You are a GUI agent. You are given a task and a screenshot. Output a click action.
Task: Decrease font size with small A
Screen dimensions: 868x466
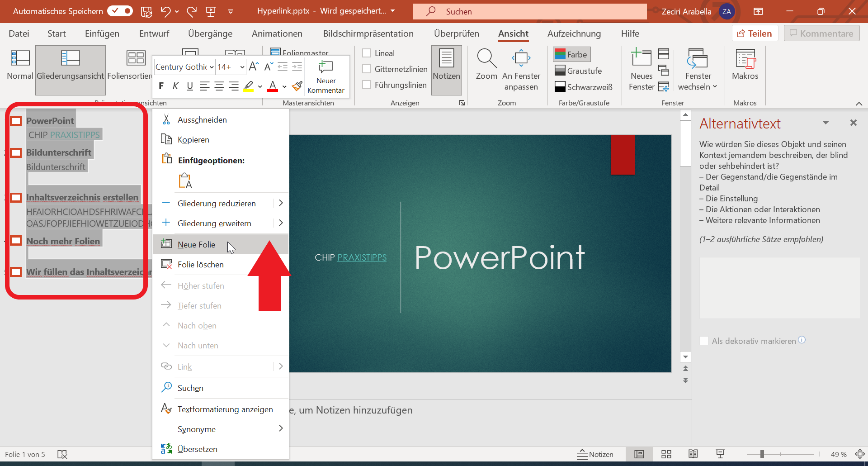[x=268, y=67]
